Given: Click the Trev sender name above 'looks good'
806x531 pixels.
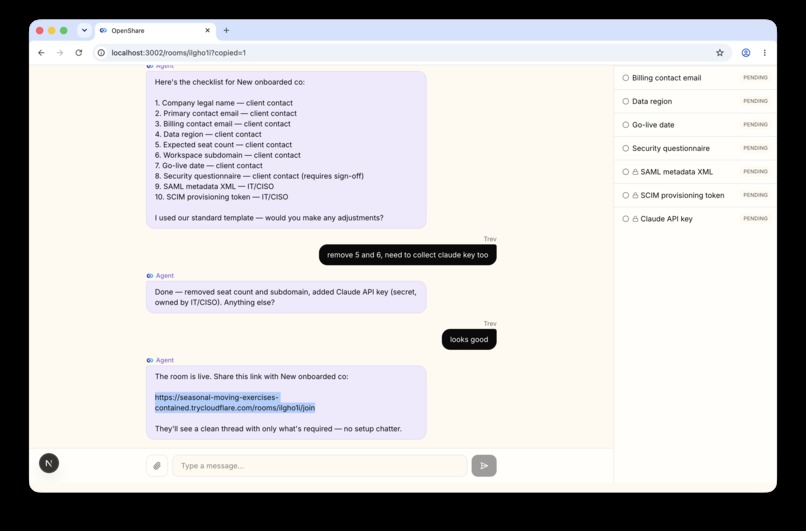Looking at the screenshot, I should tap(490, 323).
